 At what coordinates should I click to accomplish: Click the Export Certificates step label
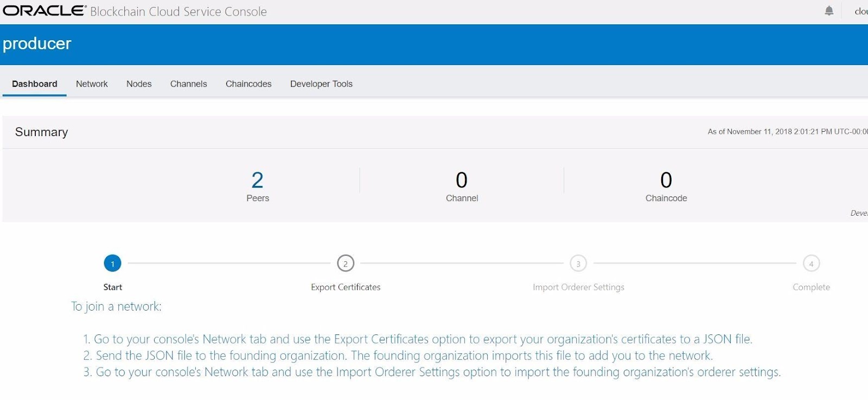(x=346, y=287)
